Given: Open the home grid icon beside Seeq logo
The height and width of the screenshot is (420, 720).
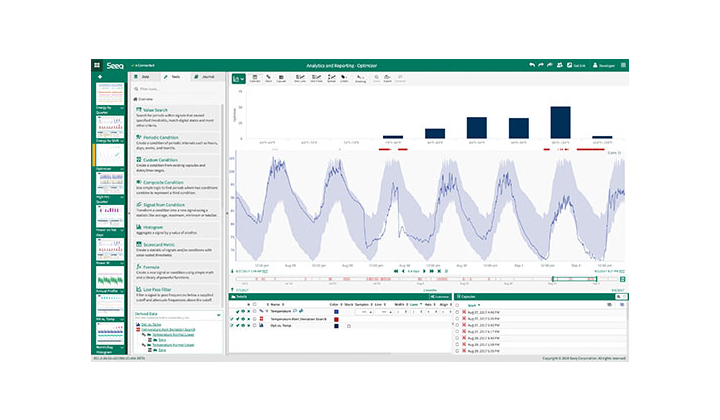Looking at the screenshot, I should click(x=97, y=65).
